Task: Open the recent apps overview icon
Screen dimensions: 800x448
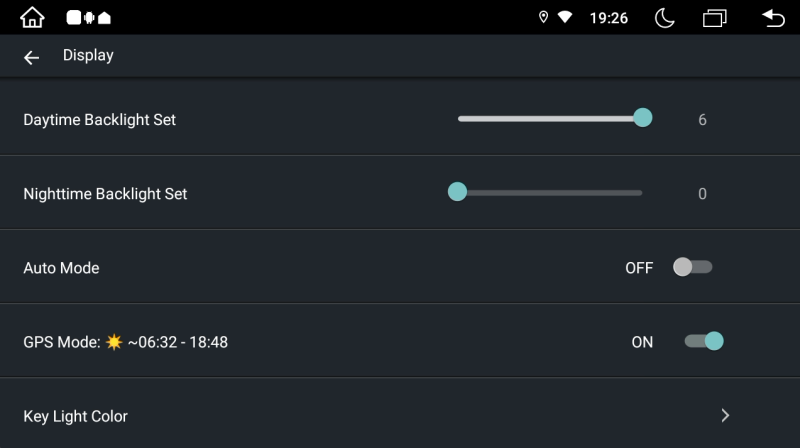Action: [x=714, y=18]
